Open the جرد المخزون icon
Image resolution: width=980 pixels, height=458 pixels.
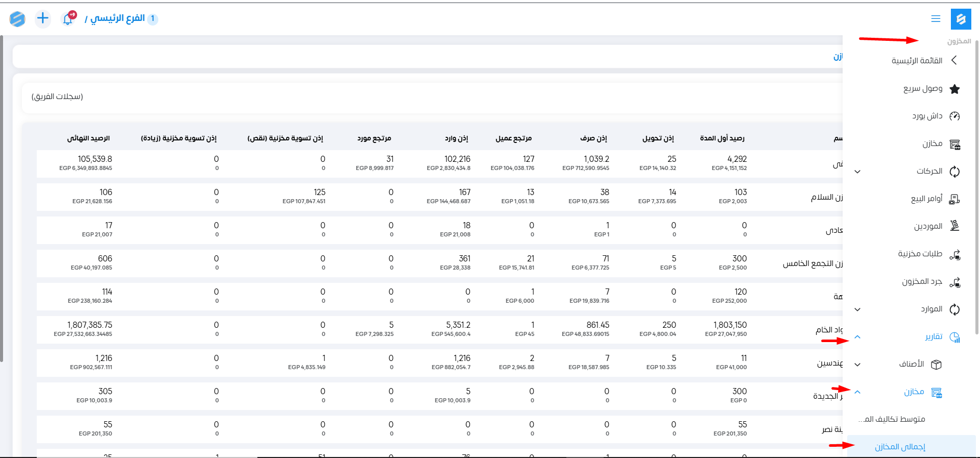(954, 282)
